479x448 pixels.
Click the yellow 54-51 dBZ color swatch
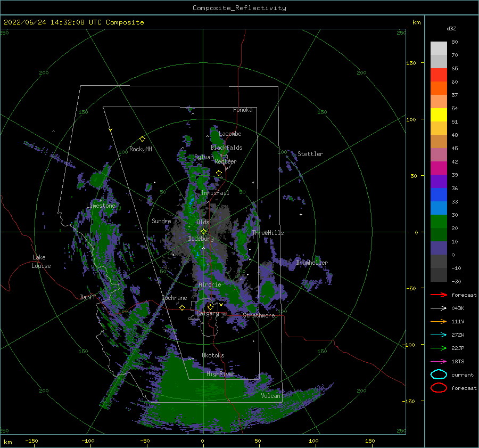point(439,115)
